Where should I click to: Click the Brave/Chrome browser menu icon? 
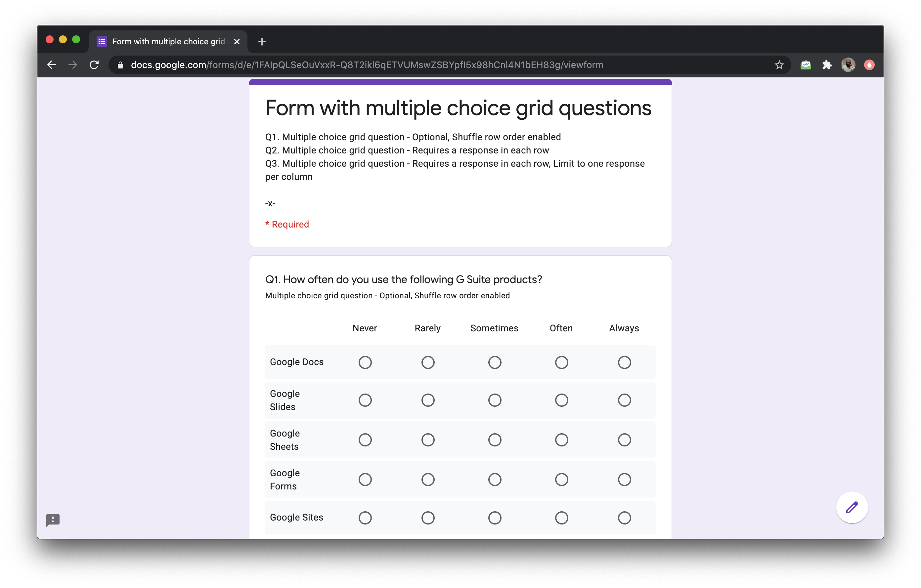coord(870,65)
